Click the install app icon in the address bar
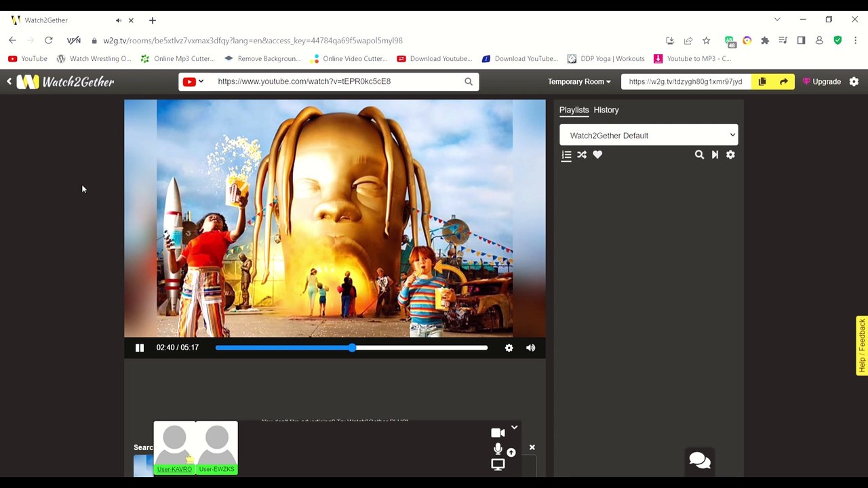This screenshot has width=868, height=488. [670, 41]
